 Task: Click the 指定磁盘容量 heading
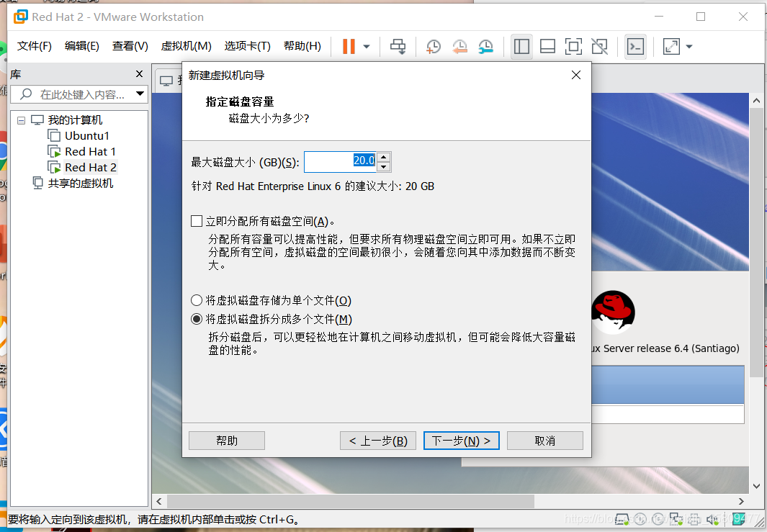[x=240, y=102]
